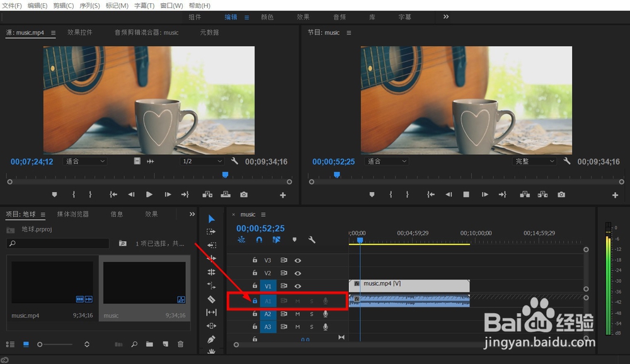Select the Razor tool
This screenshot has width=630, height=364.
(211, 299)
